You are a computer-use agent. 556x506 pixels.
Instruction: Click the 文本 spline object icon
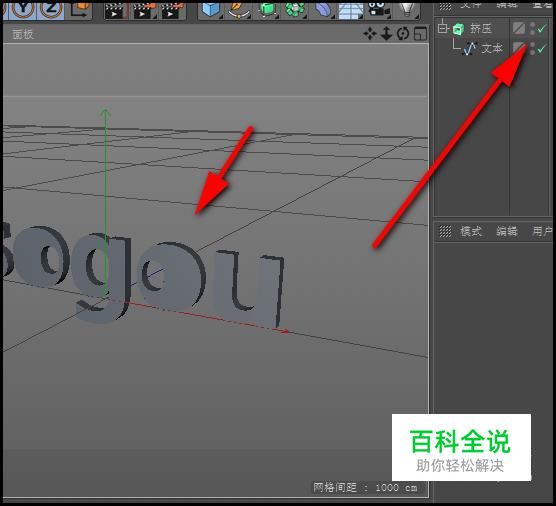tap(470, 49)
